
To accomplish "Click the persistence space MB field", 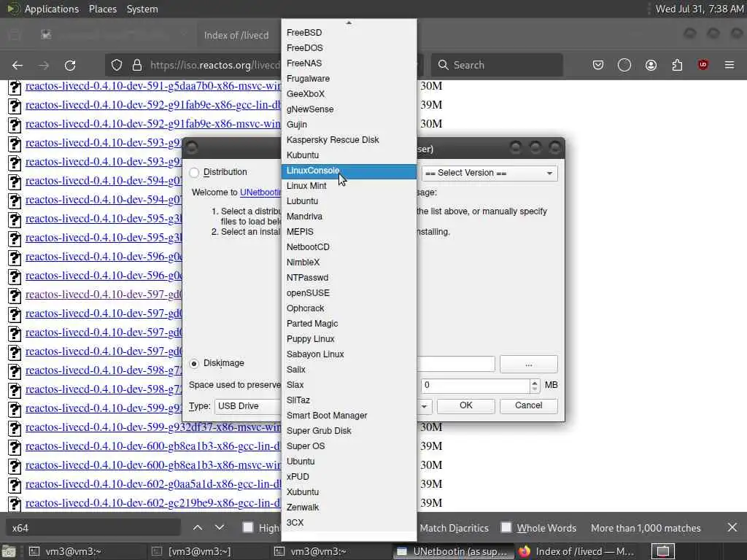I will [475, 385].
